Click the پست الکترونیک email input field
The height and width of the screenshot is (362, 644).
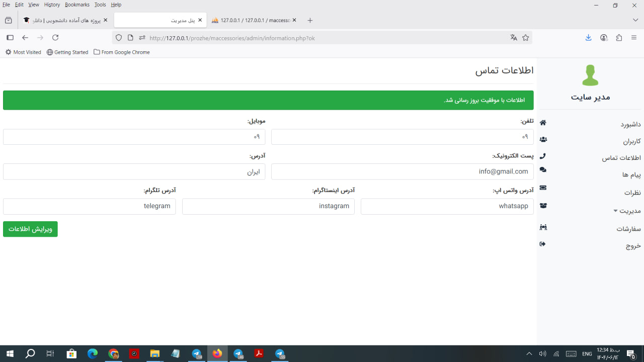coord(402,171)
